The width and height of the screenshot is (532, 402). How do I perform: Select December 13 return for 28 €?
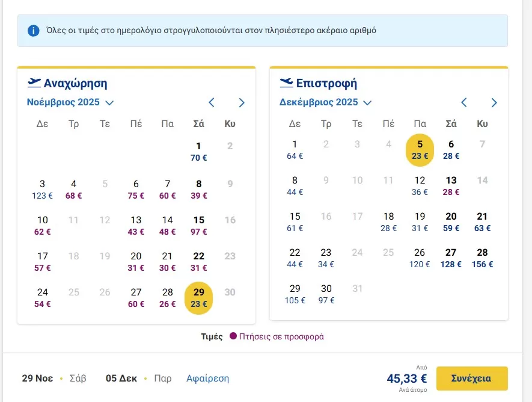click(451, 185)
